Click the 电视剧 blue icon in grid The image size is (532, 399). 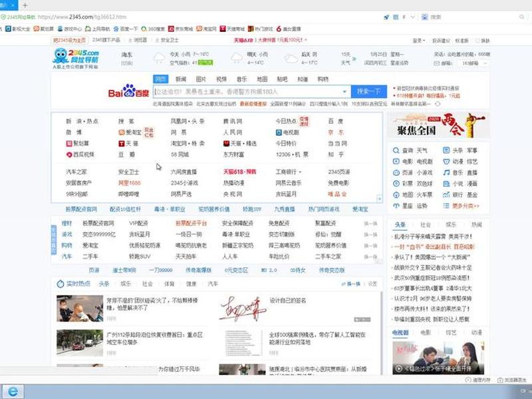(x=279, y=132)
